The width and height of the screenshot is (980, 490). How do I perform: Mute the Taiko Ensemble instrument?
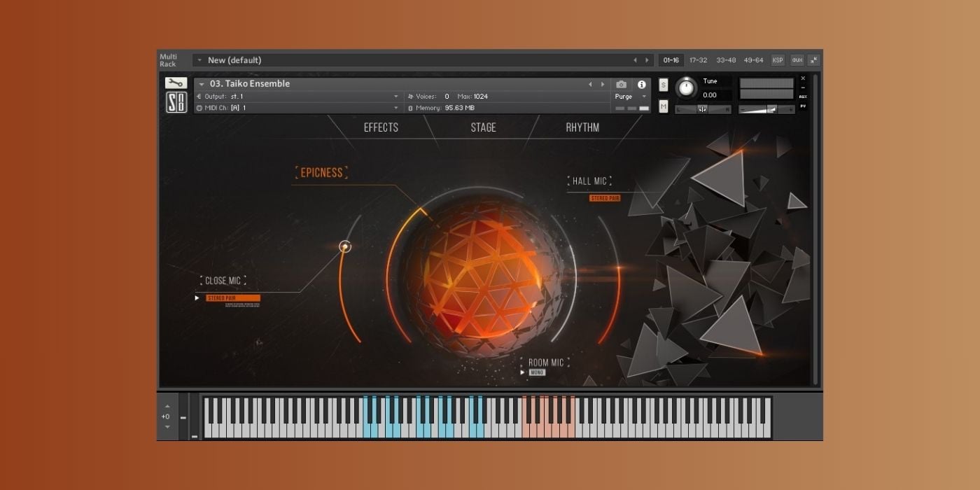664,106
